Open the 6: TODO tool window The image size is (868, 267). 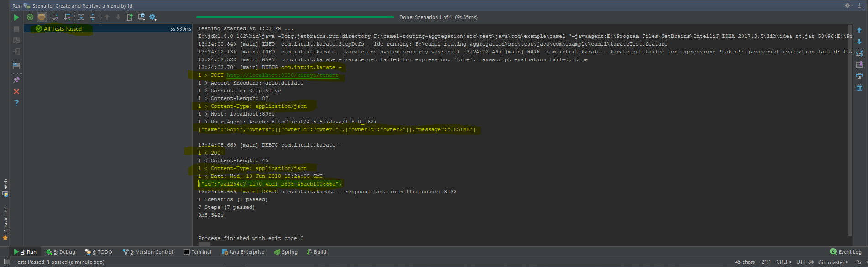(99, 252)
